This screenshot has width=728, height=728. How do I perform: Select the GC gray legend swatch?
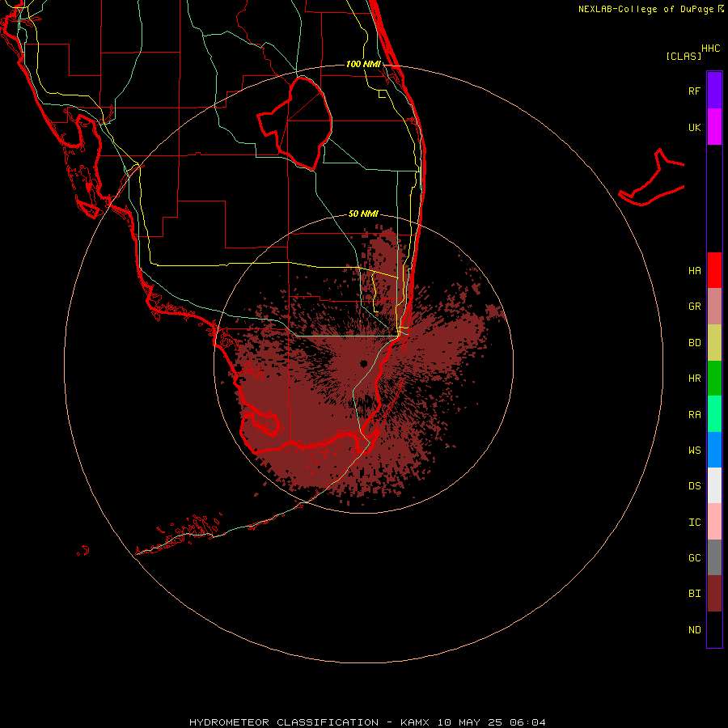point(714,557)
